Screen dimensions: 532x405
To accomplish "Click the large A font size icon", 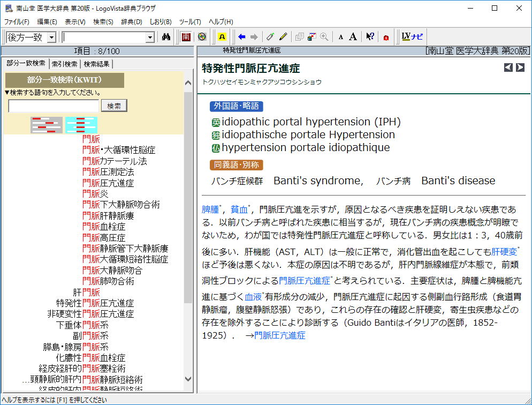I will [x=353, y=37].
